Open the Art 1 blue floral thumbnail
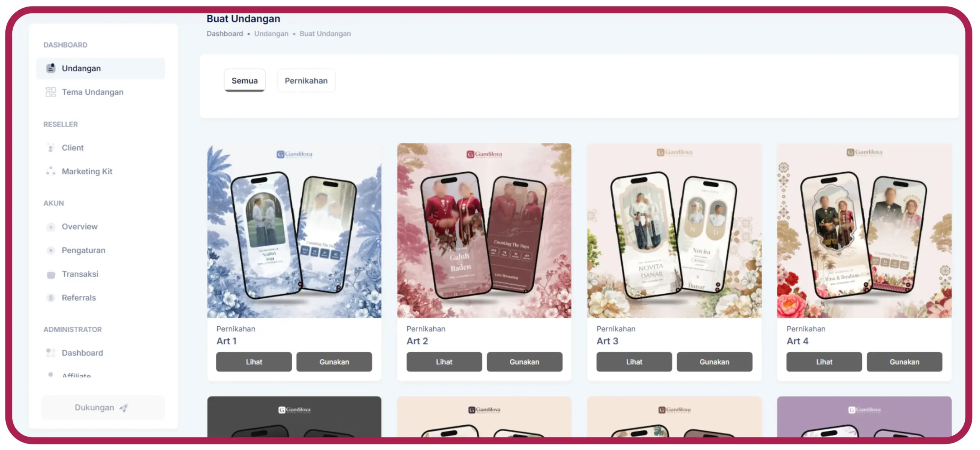980x450 pixels. pos(294,231)
